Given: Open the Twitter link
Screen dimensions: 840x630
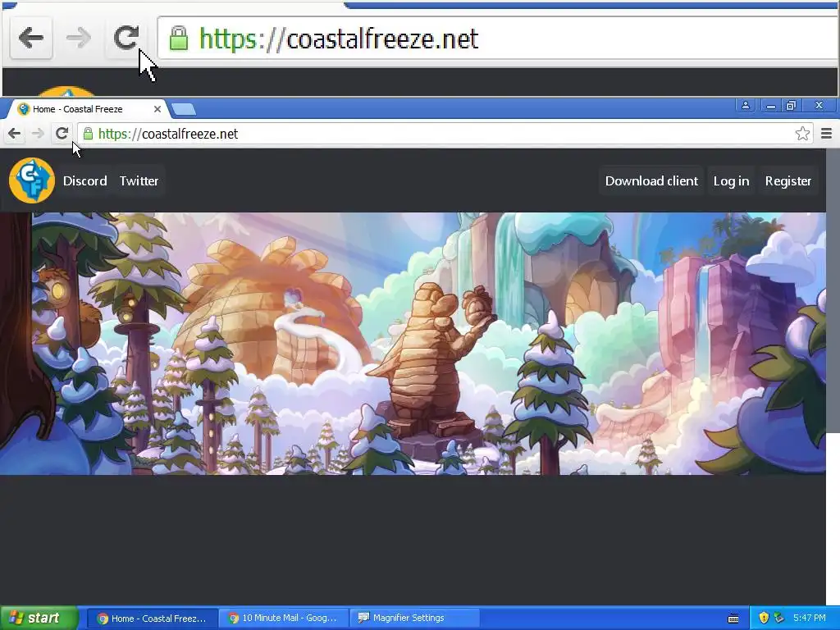Looking at the screenshot, I should click(x=139, y=181).
